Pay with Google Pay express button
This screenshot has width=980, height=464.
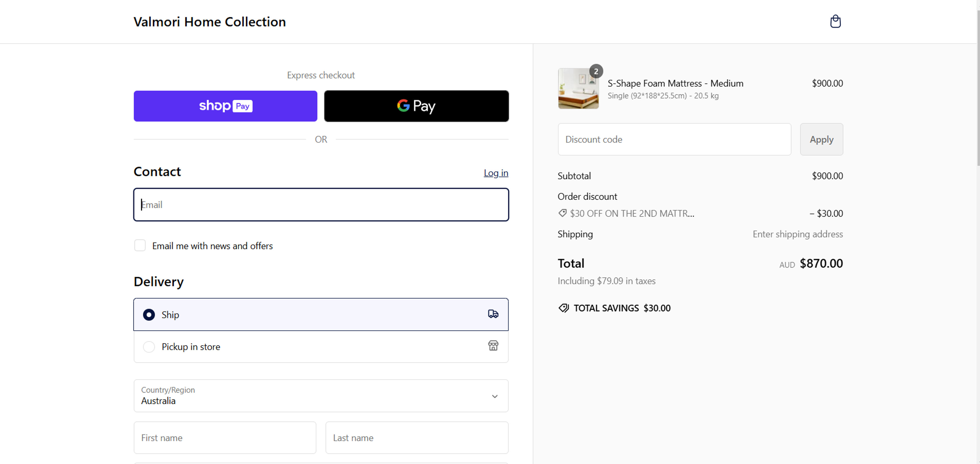[x=416, y=106]
